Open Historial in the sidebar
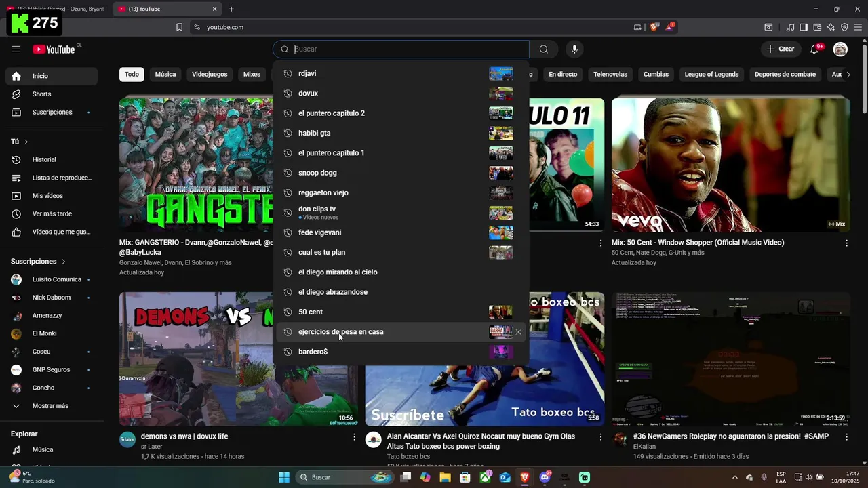This screenshot has height=488, width=868. [52, 159]
